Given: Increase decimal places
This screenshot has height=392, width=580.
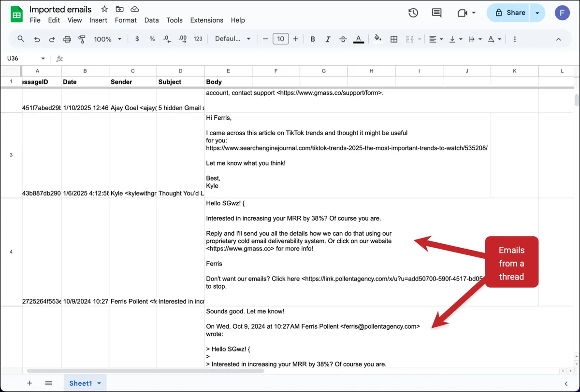Looking at the screenshot, I should pos(183,39).
